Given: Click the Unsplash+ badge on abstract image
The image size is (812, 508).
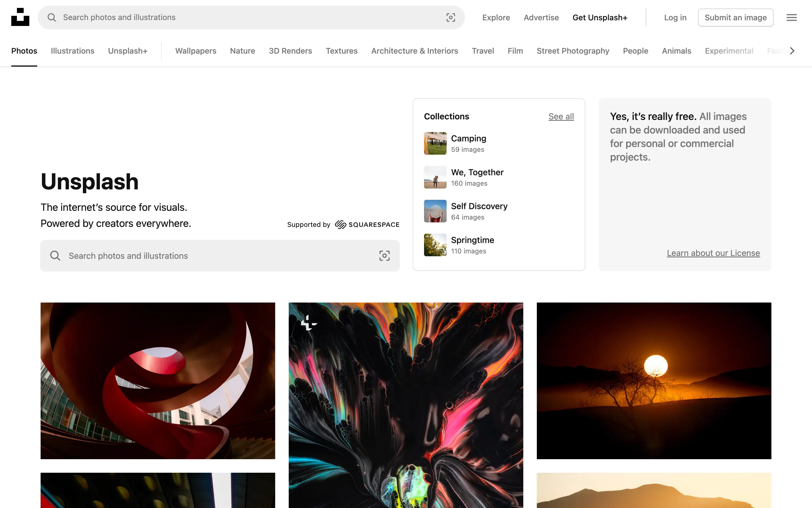Looking at the screenshot, I should pyautogui.click(x=309, y=323).
